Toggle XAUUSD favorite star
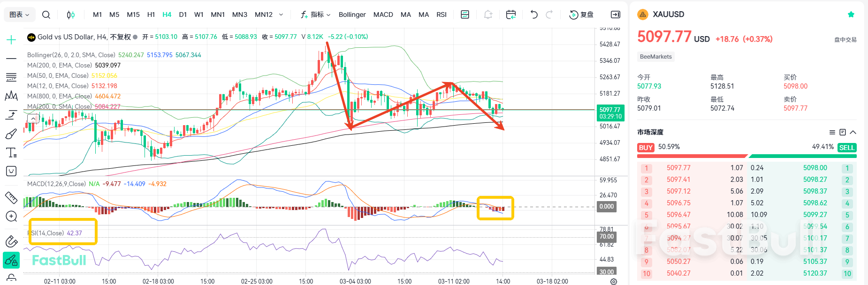Screen dimensions: 868x285 pos(851,15)
